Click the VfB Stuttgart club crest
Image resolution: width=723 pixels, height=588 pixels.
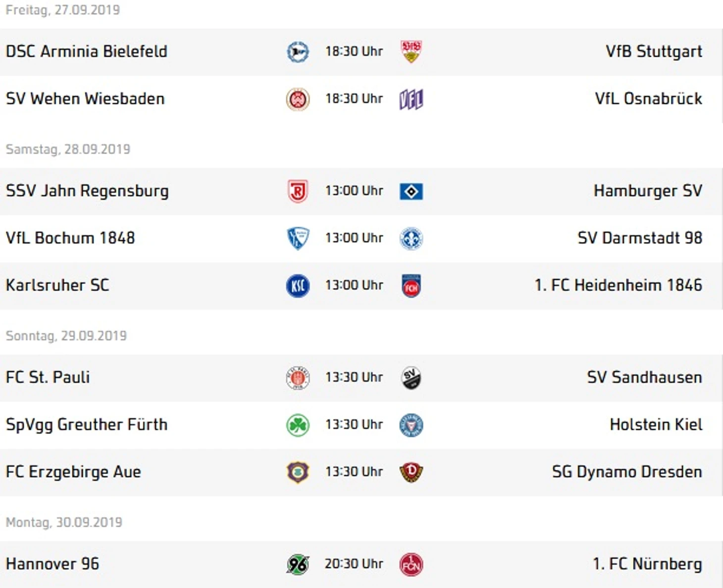(411, 51)
